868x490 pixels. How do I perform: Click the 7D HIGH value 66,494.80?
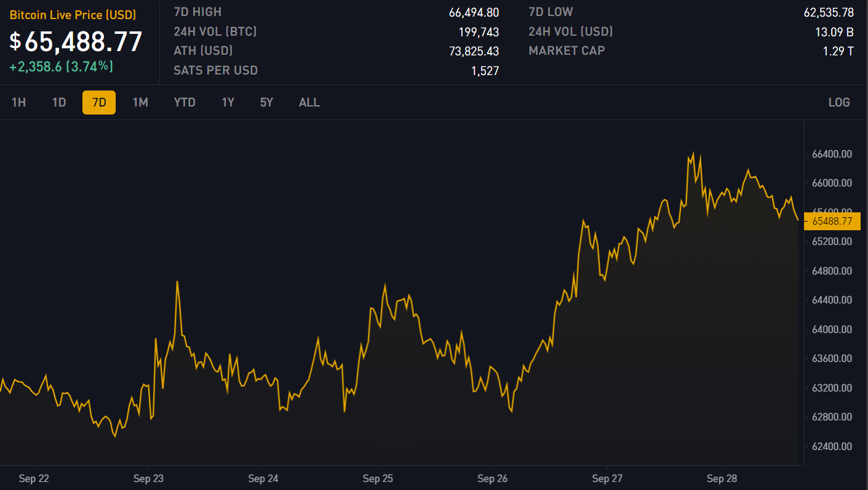(x=474, y=12)
